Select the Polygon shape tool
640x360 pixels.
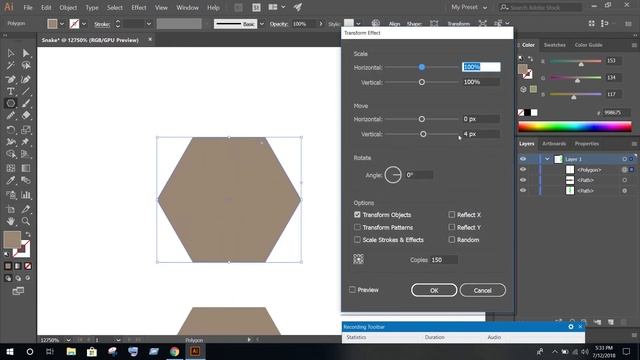[x=11, y=103]
